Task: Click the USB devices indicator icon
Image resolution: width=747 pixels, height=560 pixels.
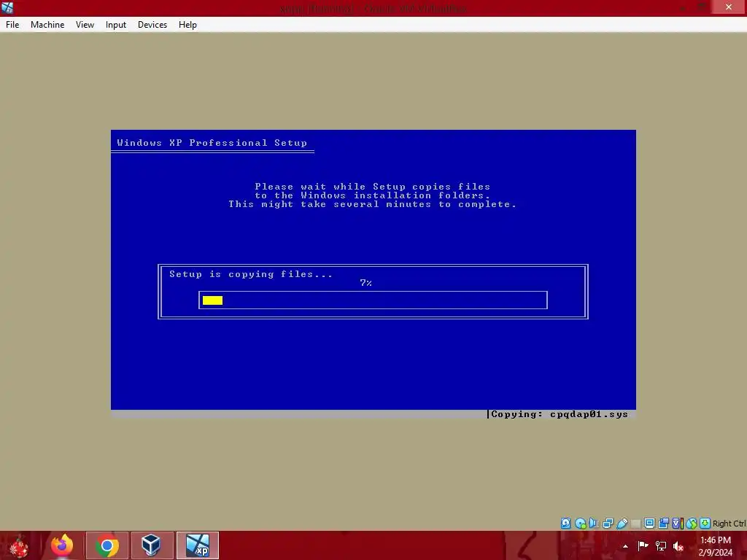Action: (622, 524)
